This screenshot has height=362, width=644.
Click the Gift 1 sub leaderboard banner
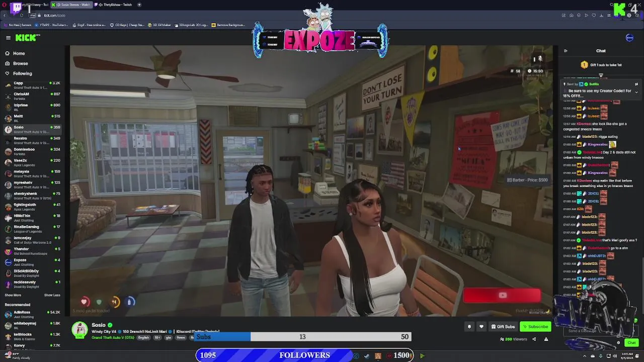pyautogui.click(x=601, y=65)
